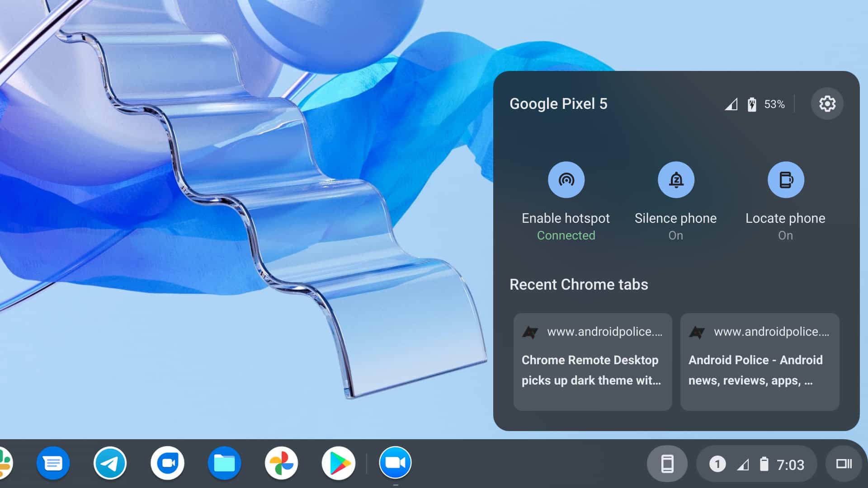Click the Phone Hub icon in the status tray
The width and height of the screenshot is (868, 488).
(668, 463)
